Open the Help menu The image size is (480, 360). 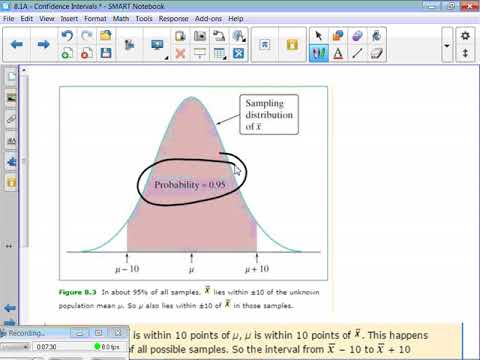[236, 19]
